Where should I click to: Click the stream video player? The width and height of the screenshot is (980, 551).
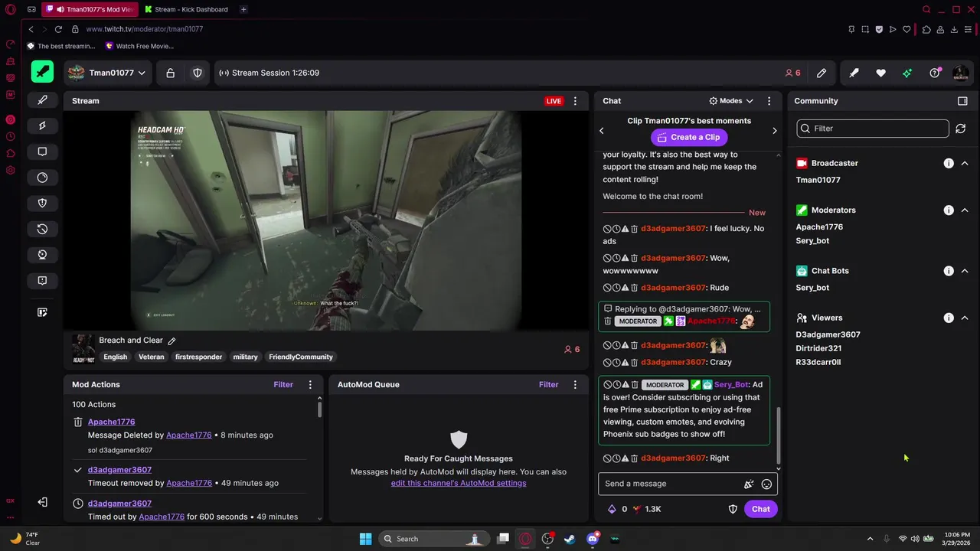(x=326, y=220)
